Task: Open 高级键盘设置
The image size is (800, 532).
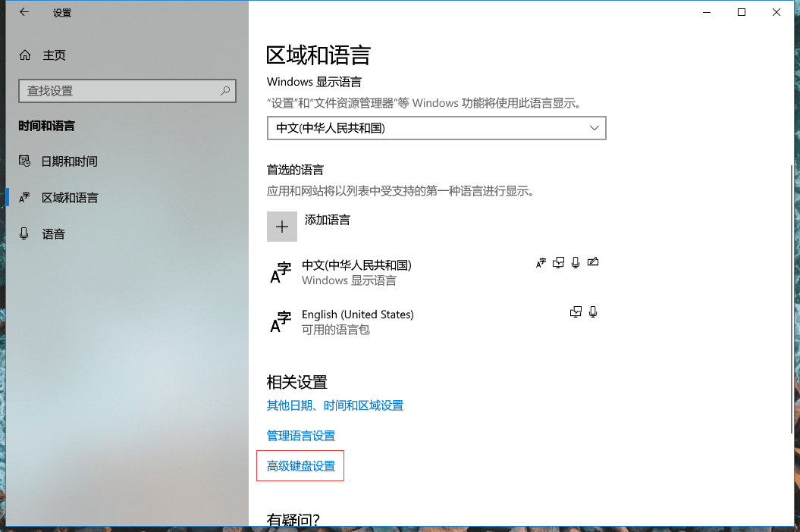Action: (x=300, y=465)
